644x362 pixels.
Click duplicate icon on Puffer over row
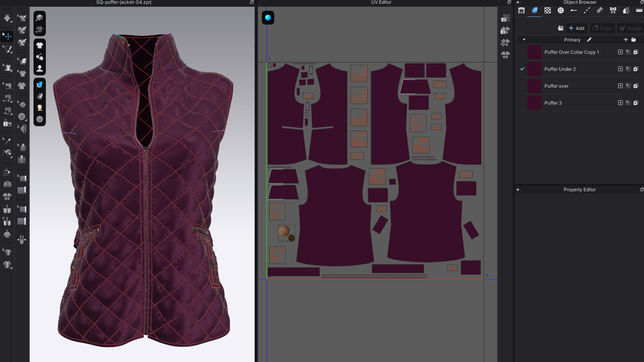pyautogui.click(x=636, y=86)
